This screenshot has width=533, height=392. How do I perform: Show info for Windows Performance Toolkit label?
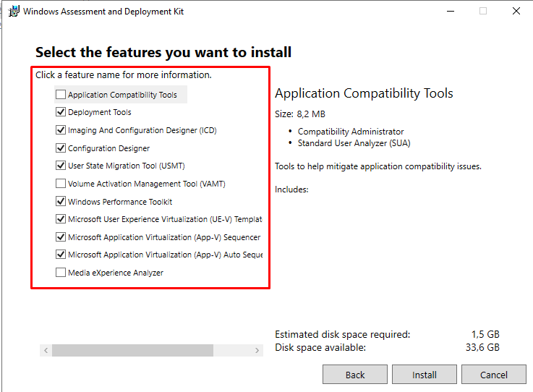click(120, 202)
